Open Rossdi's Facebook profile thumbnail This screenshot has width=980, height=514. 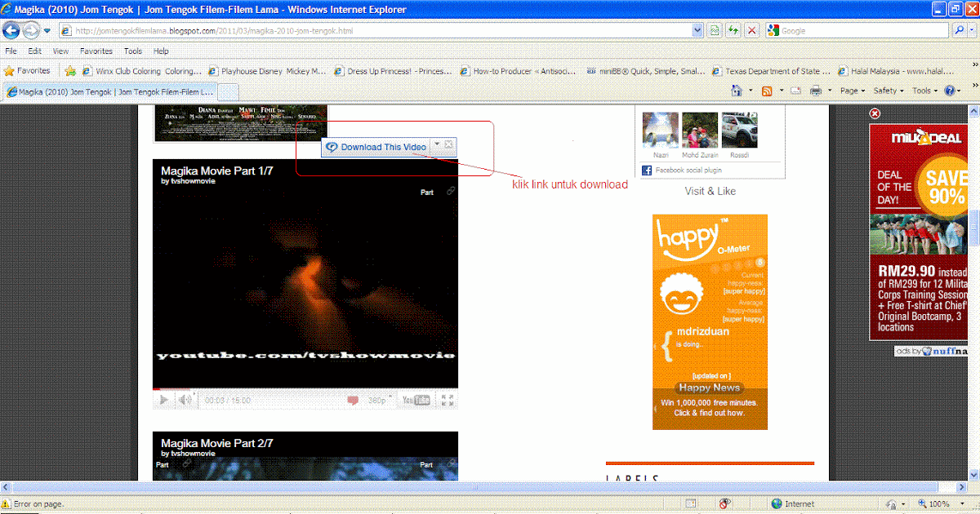click(739, 131)
